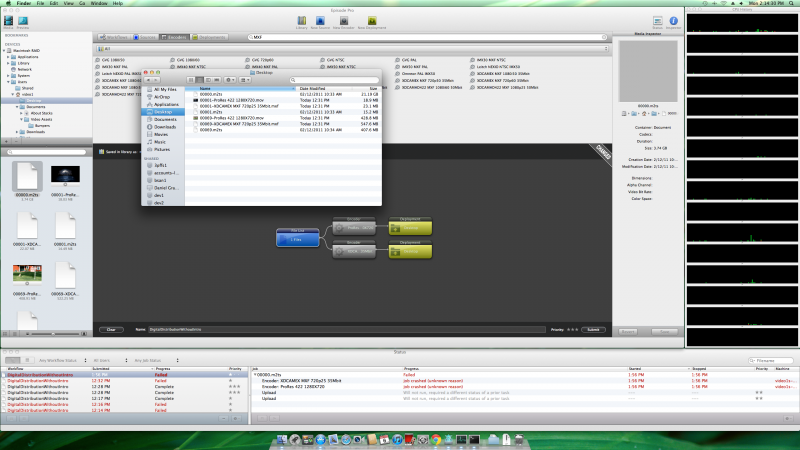Expand the Applications folder in sidebar tree
Image resolution: width=800 pixels, height=450 pixels.
(x=8, y=57)
